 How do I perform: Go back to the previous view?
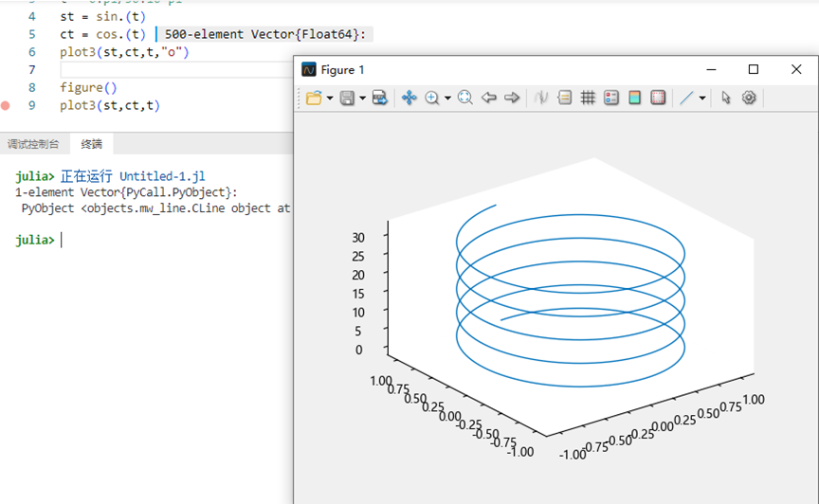coord(489,98)
